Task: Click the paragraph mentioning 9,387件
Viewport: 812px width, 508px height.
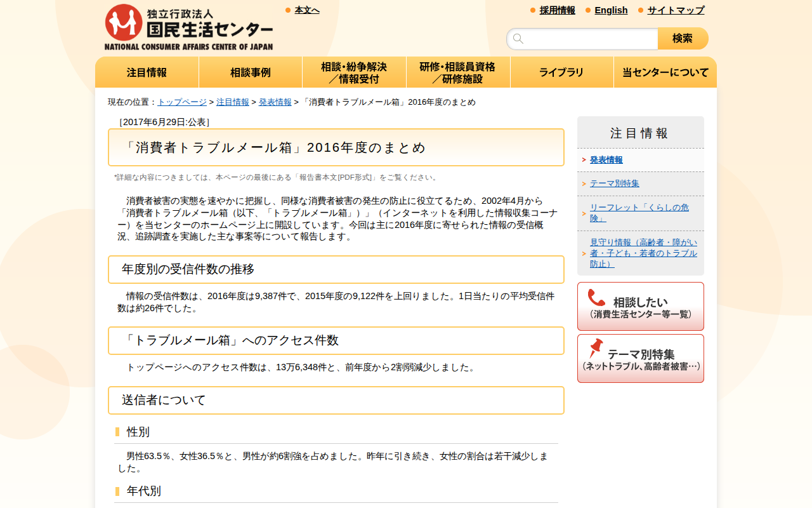Action: (336, 302)
